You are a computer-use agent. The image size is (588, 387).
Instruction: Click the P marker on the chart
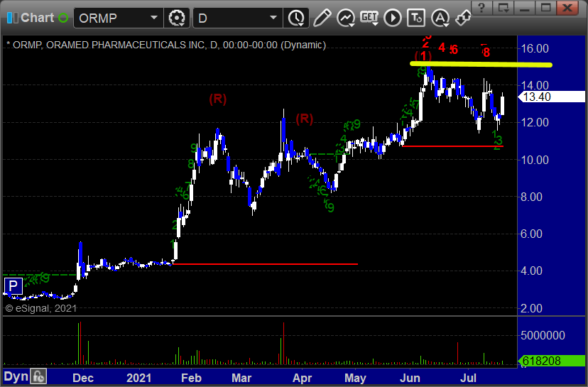[x=13, y=286]
